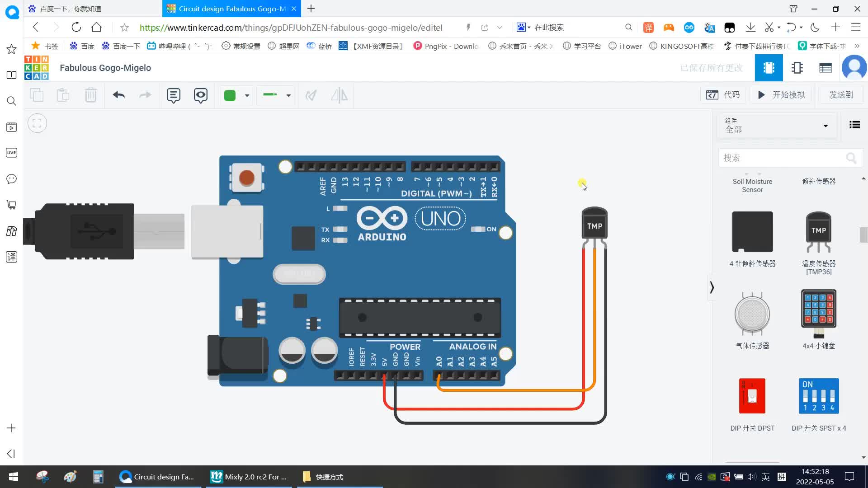Expand more bookmarks chevron
Viewport: 868px width, 488px height.
[857, 46]
